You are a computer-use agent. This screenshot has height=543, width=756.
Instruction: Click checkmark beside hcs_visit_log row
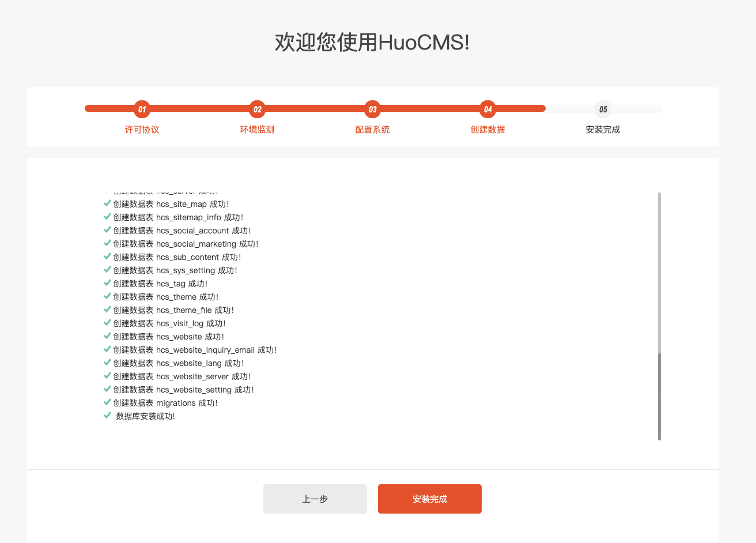107,323
